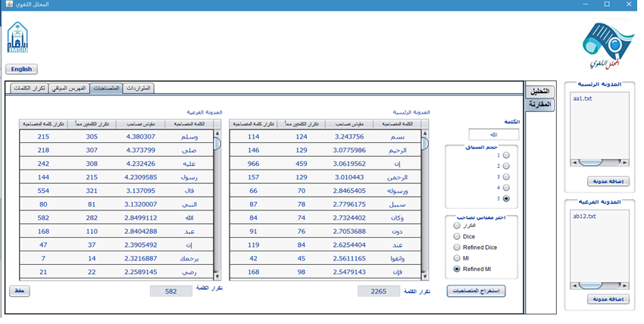Select the value 2.2589145 cell
644x324 pixels.
click(140, 272)
